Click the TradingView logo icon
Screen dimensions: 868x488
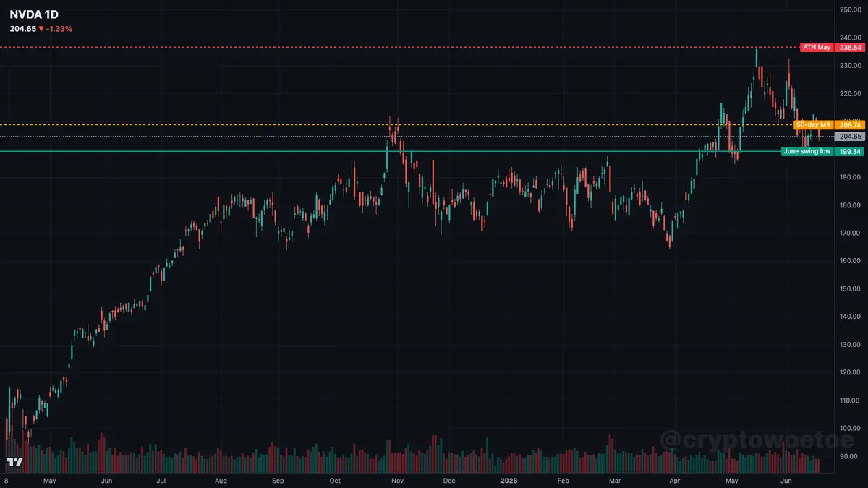pos(14,462)
